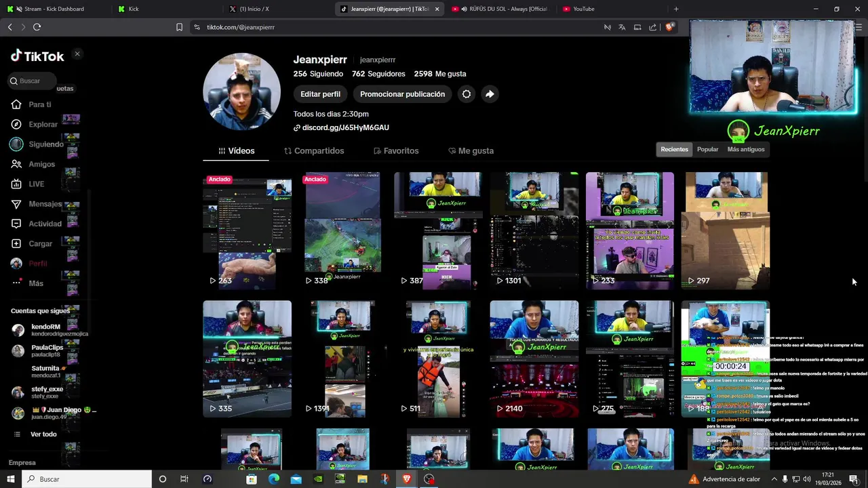
Task: Open Explorar in the TikTok sidebar
Action: [x=43, y=124]
